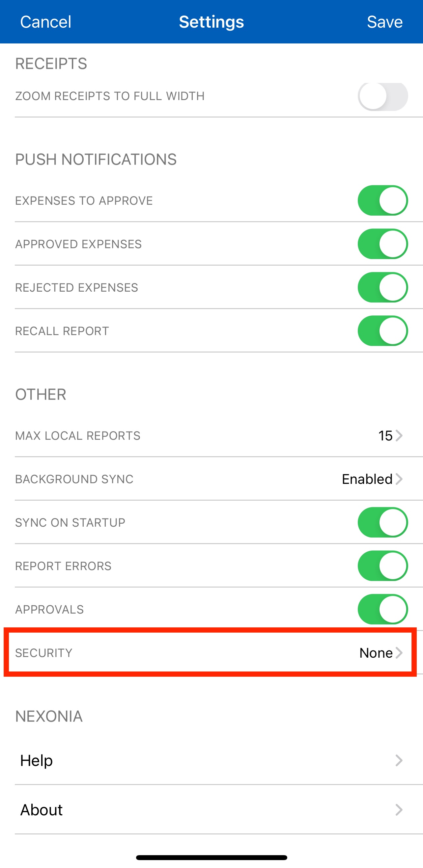This screenshot has width=423, height=868.
Task: Turn off Expenses to Approve notifications
Action: tap(382, 200)
